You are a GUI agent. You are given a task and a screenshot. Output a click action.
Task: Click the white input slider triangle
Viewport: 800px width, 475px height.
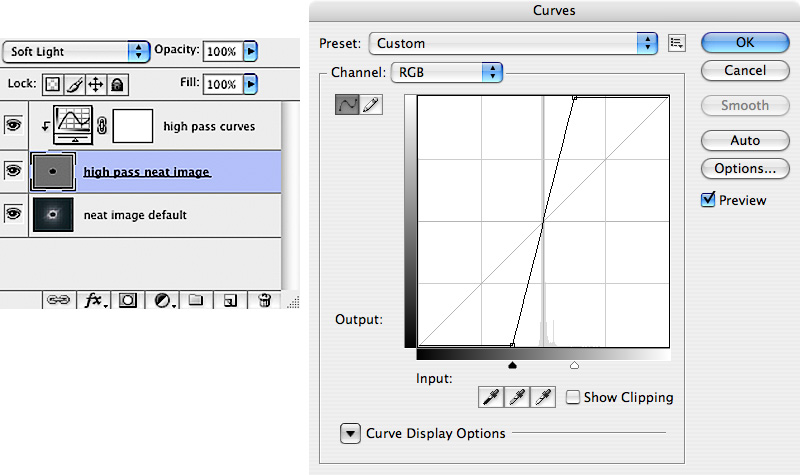click(574, 366)
